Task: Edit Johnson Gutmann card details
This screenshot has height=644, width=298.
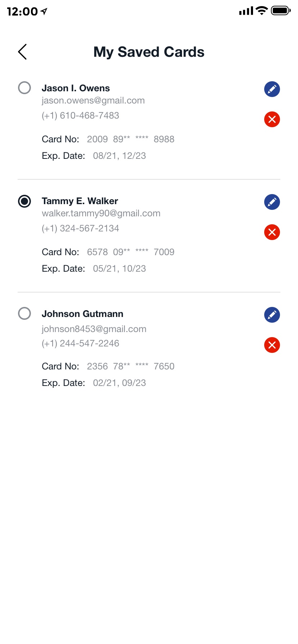Action: coord(272,315)
